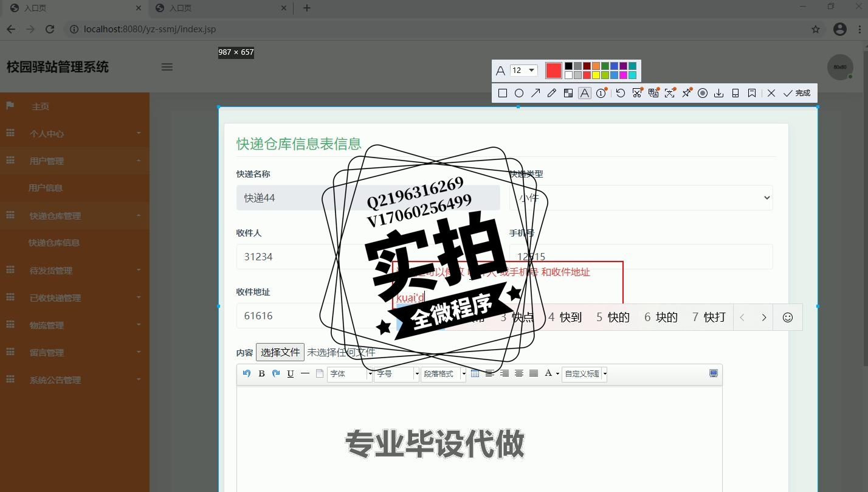
Task: Pin the screenshot to screen
Action: pyautogui.click(x=686, y=93)
